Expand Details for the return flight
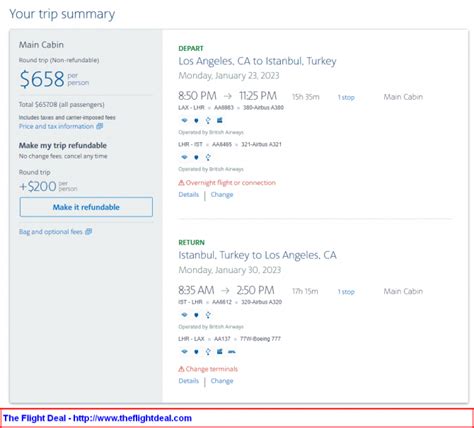The image size is (474, 428). [189, 381]
